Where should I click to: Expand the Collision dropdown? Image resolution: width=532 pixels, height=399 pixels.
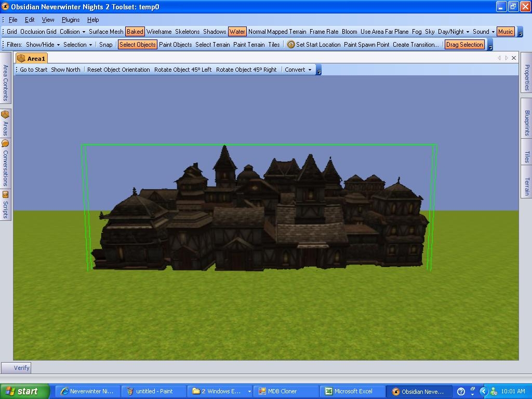coord(73,32)
